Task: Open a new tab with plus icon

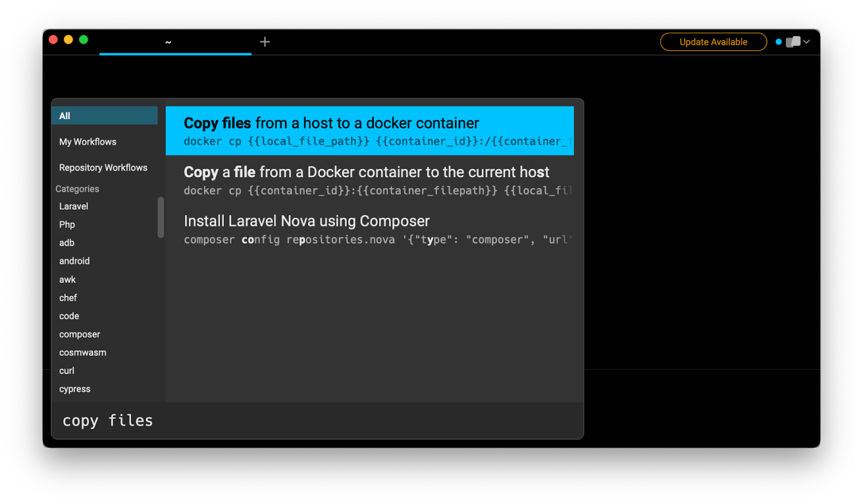Action: click(264, 42)
